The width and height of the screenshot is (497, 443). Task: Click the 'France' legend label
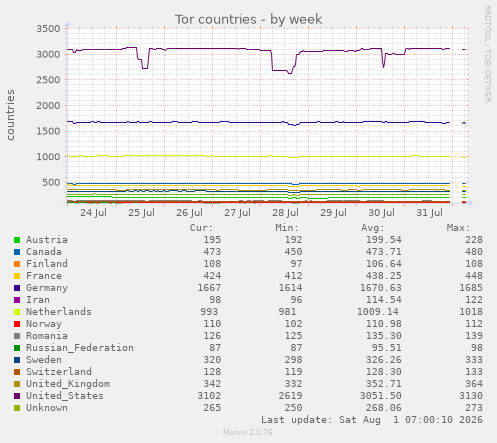click(x=44, y=276)
